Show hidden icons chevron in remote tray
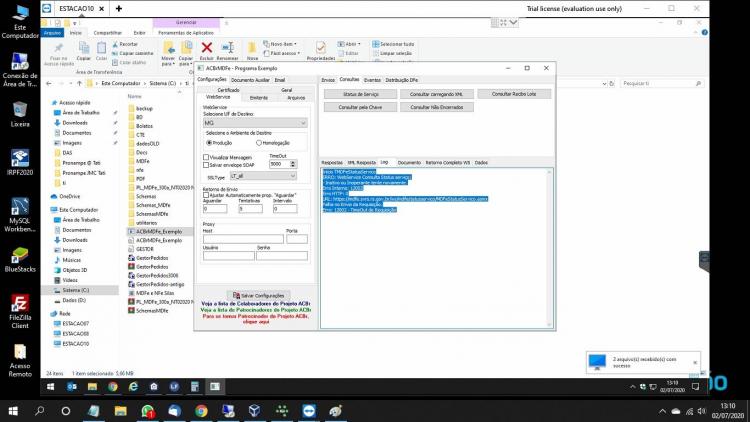 click(x=633, y=387)
